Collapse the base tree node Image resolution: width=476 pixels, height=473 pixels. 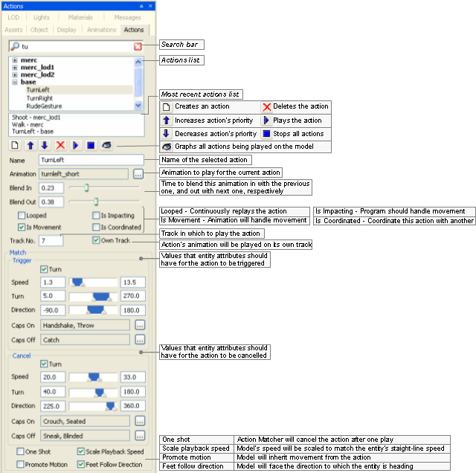click(15, 82)
